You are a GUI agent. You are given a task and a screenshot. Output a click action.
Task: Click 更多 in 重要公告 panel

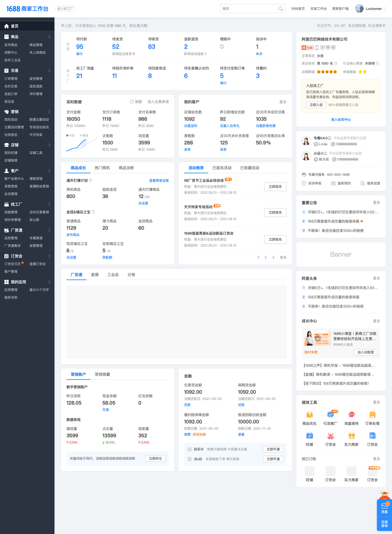(376, 202)
